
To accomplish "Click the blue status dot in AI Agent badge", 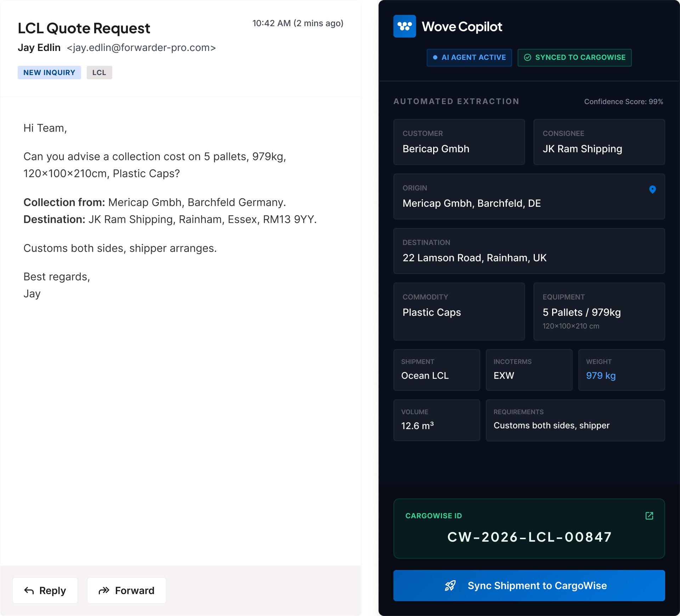I will pyautogui.click(x=435, y=57).
